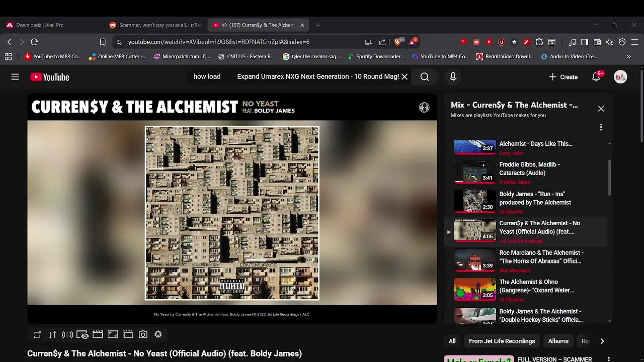644x362 pixels.
Task: Open Spotify Downloader bookmark
Action: tap(376, 57)
